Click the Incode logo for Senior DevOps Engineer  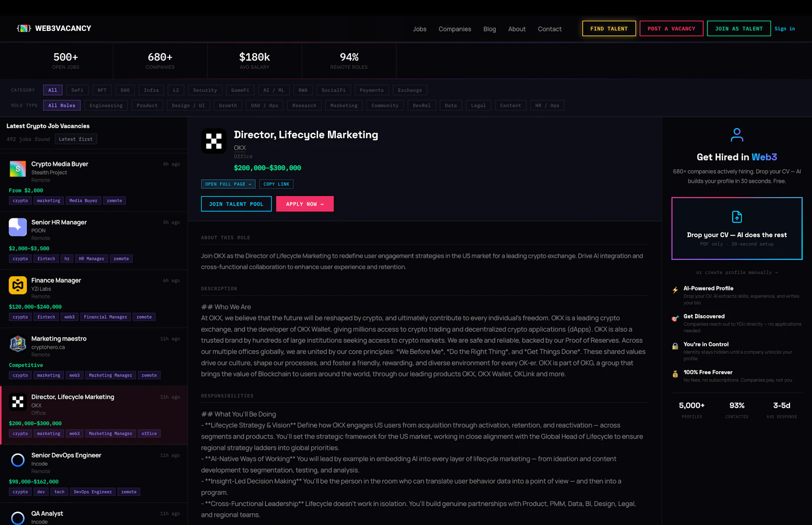pos(18,460)
